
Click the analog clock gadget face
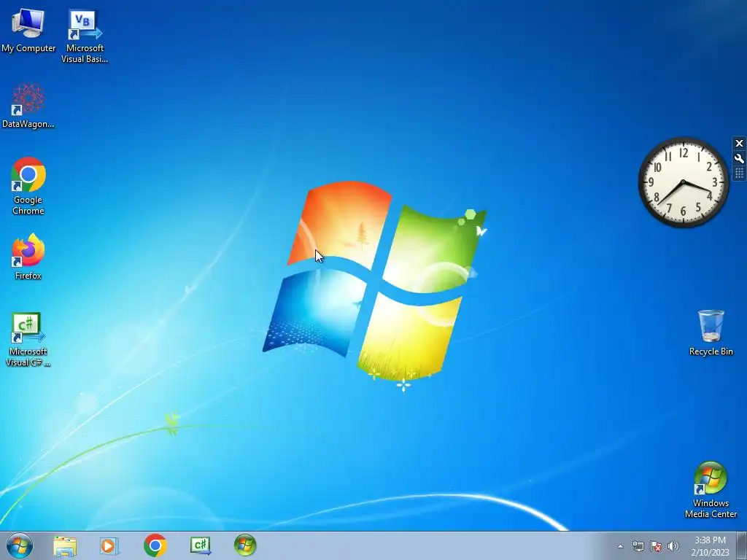click(x=683, y=182)
